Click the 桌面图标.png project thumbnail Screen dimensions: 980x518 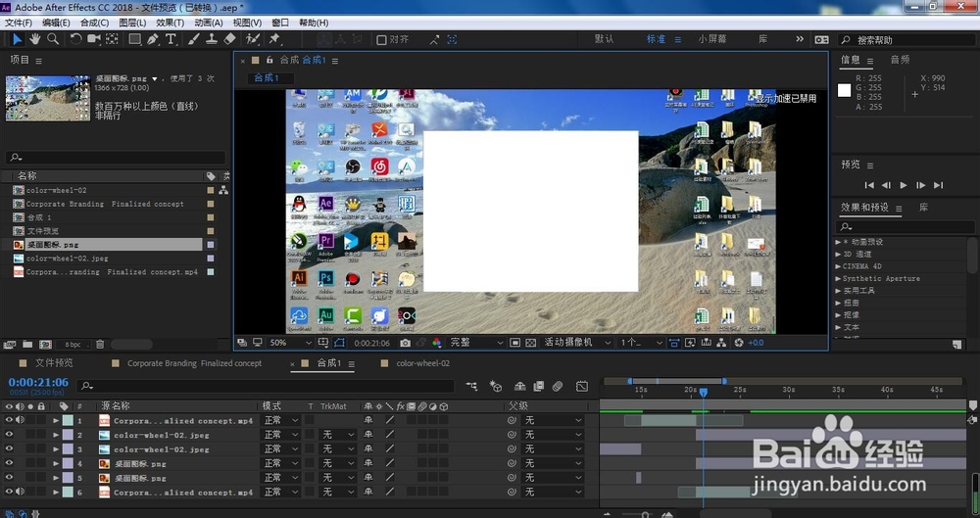pos(48,98)
